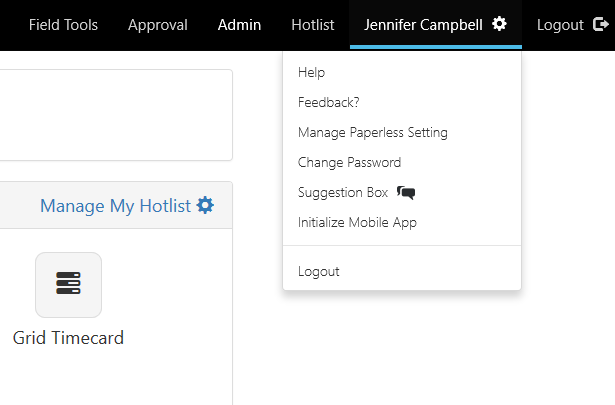The height and width of the screenshot is (405, 615).
Task: Select Hotlist in the top navigation
Action: tap(313, 24)
